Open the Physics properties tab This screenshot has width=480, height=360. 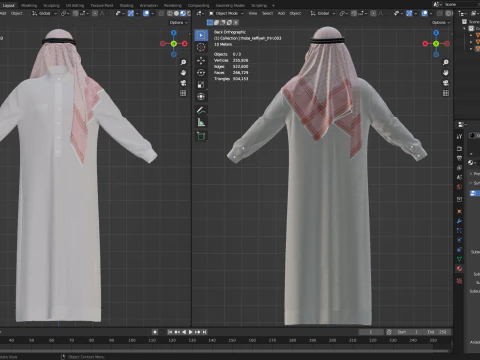pos(459,240)
